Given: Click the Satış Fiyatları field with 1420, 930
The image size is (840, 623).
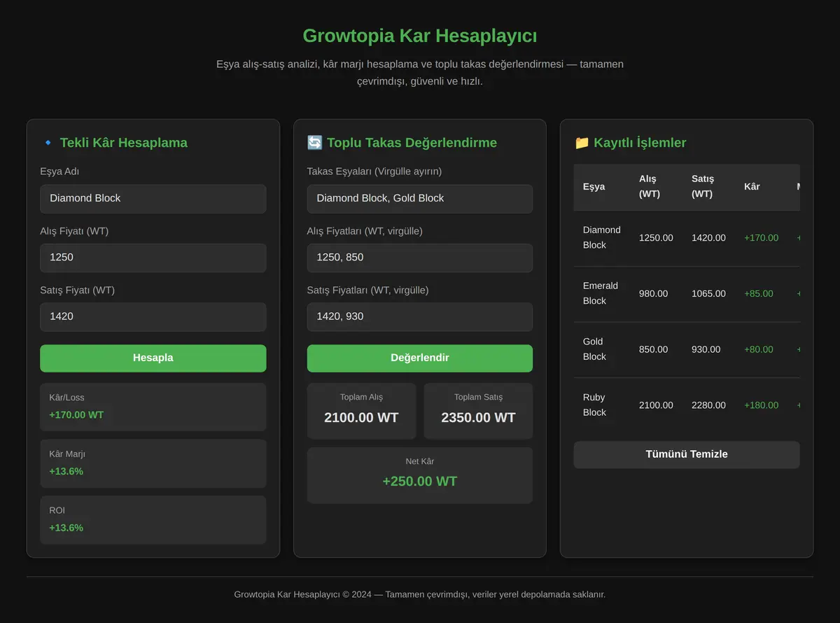Looking at the screenshot, I should pyautogui.click(x=419, y=316).
